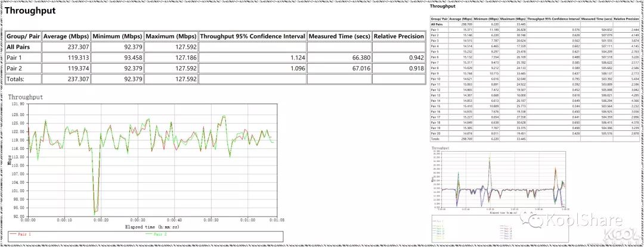Click the 93.458 minimum value

(x=132, y=58)
